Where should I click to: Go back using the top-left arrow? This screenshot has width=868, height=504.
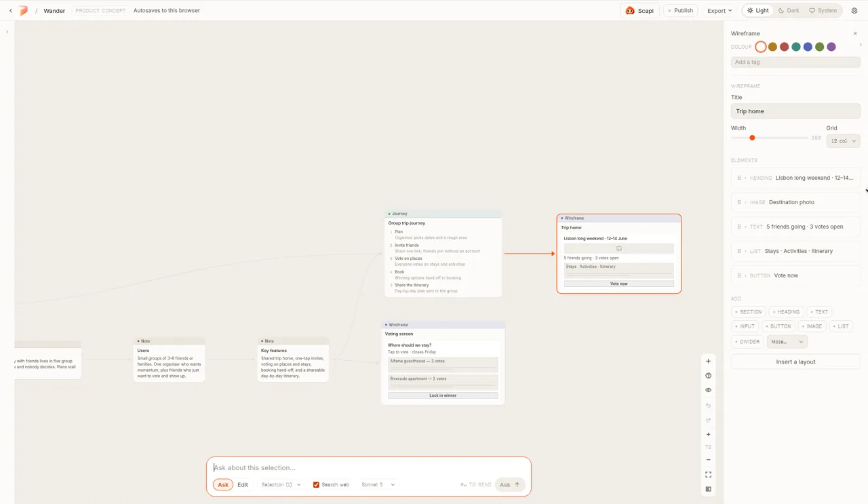pyautogui.click(x=11, y=11)
